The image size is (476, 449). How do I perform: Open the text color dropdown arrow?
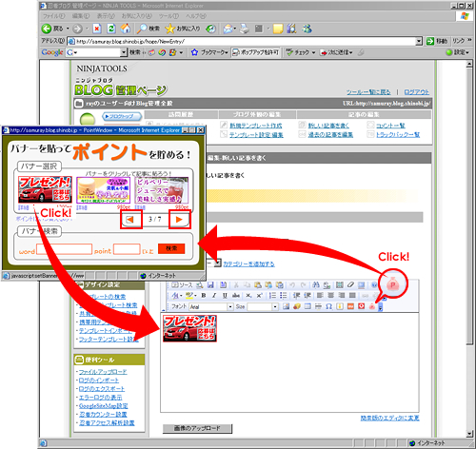181,296
